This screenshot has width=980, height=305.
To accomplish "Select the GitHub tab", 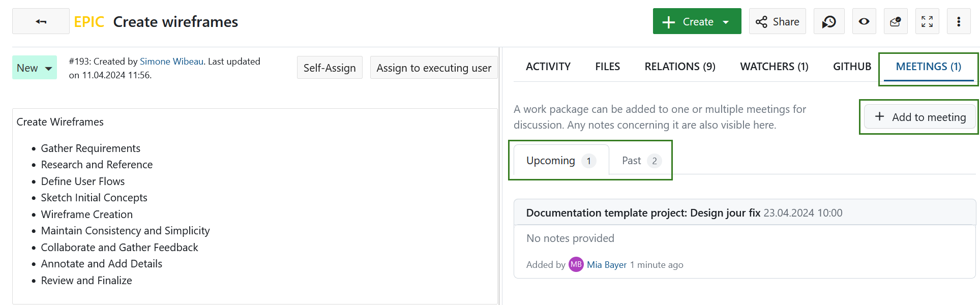I will click(x=851, y=67).
